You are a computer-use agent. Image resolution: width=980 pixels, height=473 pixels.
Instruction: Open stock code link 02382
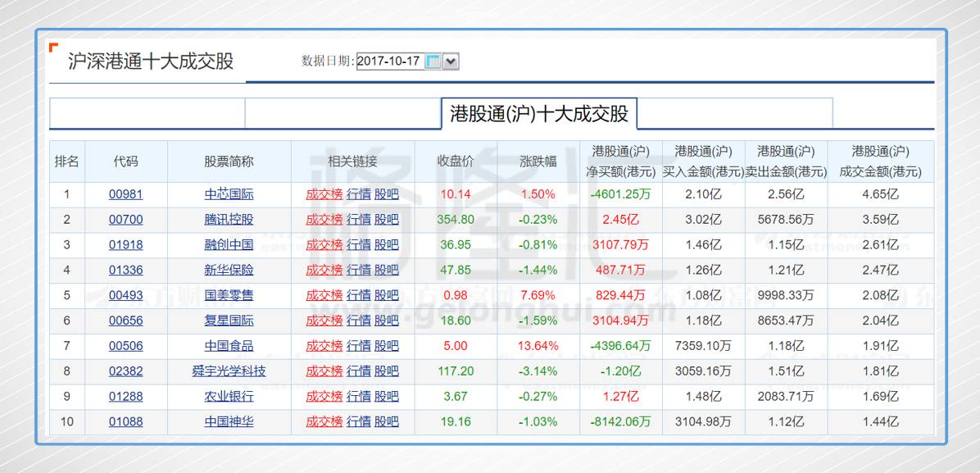coord(125,371)
